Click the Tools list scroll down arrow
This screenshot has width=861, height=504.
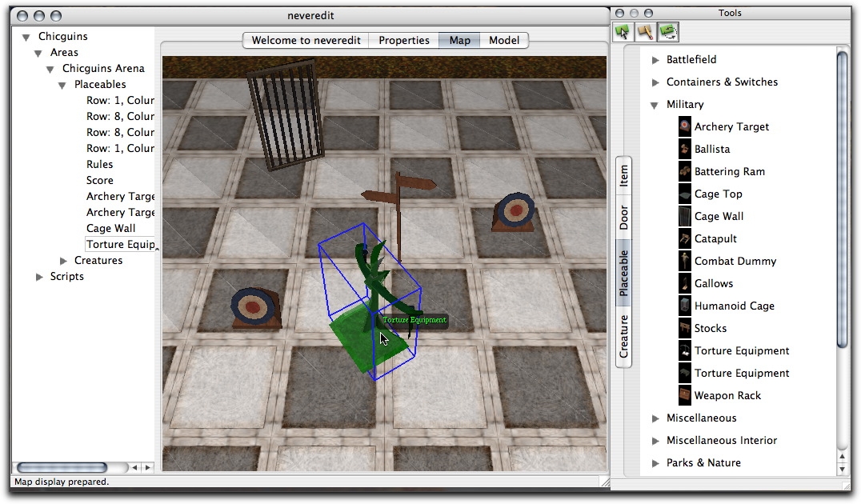coord(842,468)
